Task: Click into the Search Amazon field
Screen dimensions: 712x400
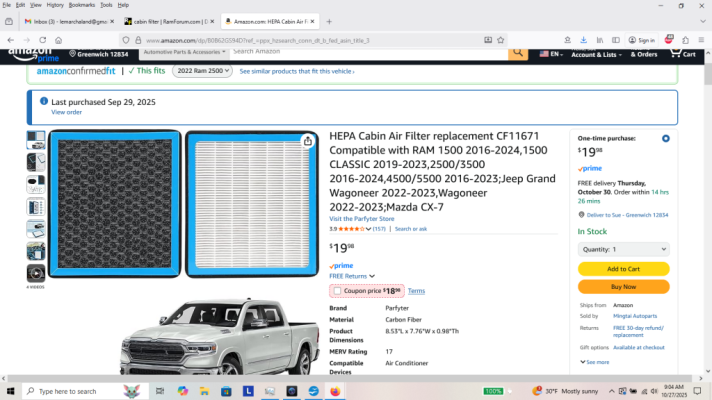Action: point(369,52)
